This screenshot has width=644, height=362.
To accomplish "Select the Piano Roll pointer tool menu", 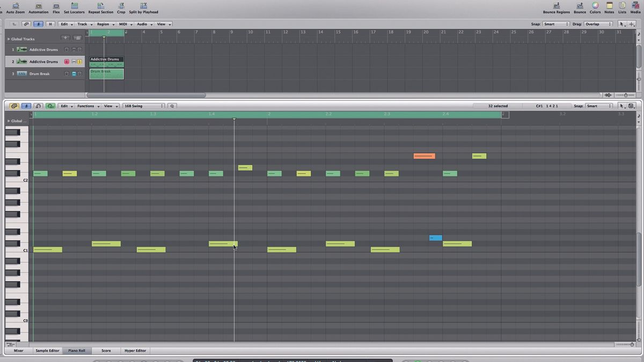I will click(x=623, y=106).
